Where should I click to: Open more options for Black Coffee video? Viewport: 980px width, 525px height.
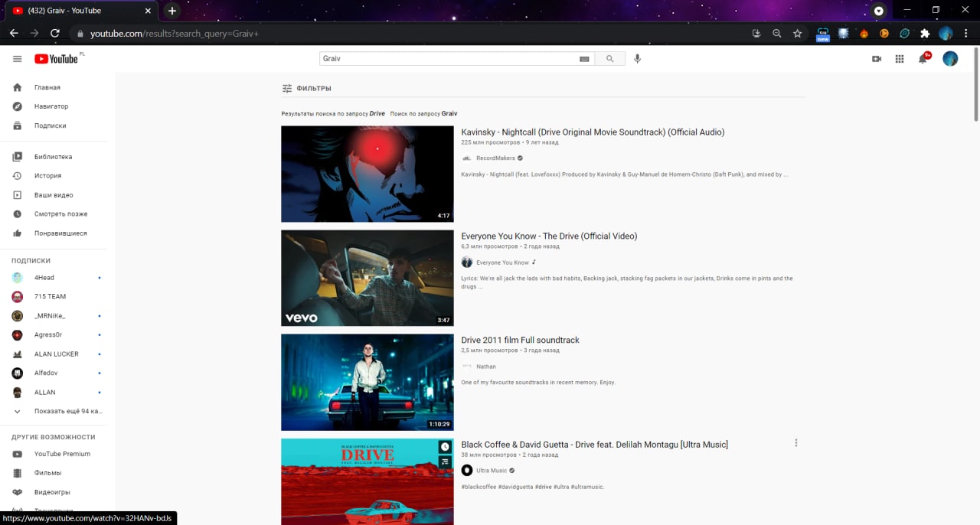point(796,443)
